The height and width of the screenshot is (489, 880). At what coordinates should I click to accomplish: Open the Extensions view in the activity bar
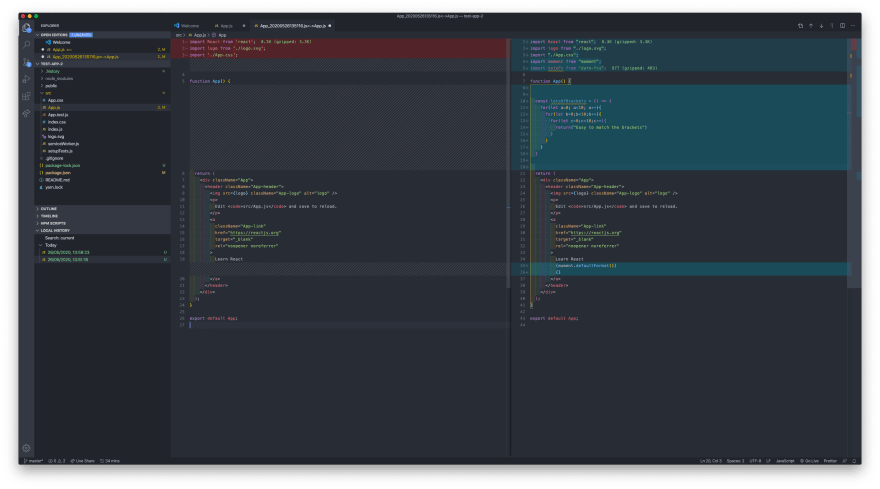(x=26, y=96)
